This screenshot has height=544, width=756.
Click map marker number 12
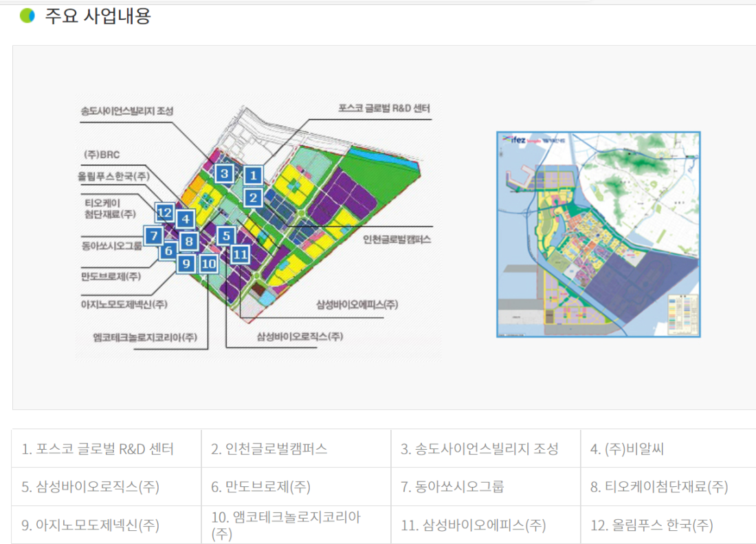coord(164,213)
